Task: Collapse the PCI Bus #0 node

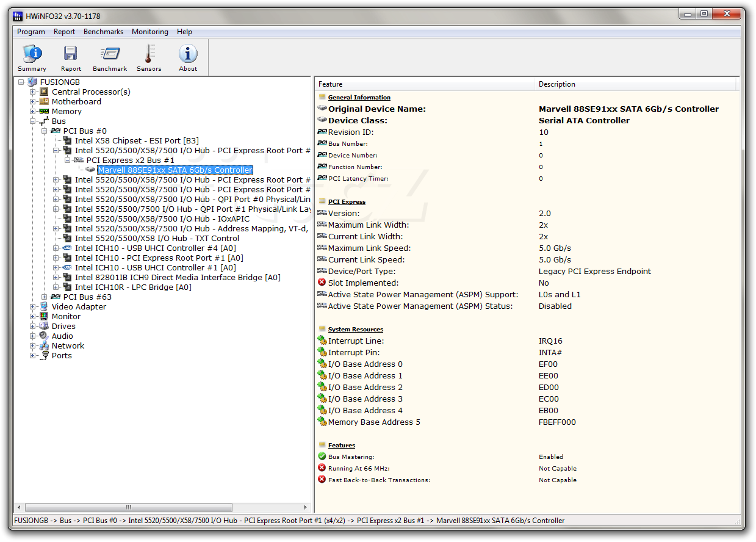Action: coord(45,131)
